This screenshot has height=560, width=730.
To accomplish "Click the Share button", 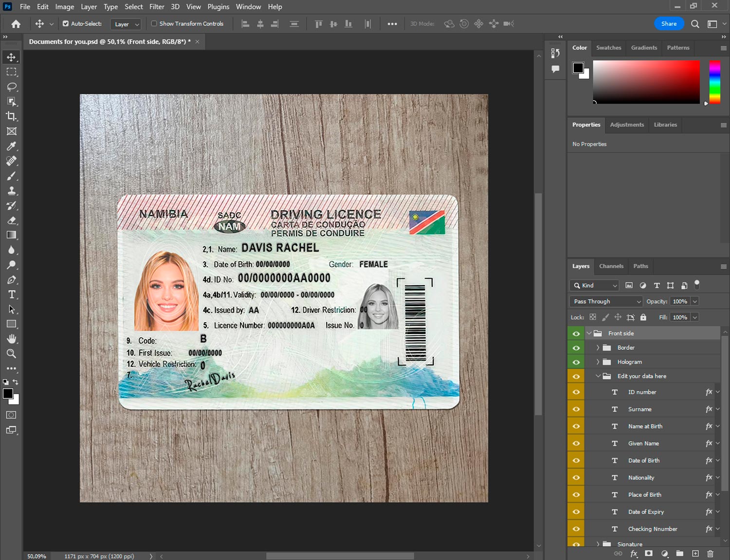I will (669, 24).
